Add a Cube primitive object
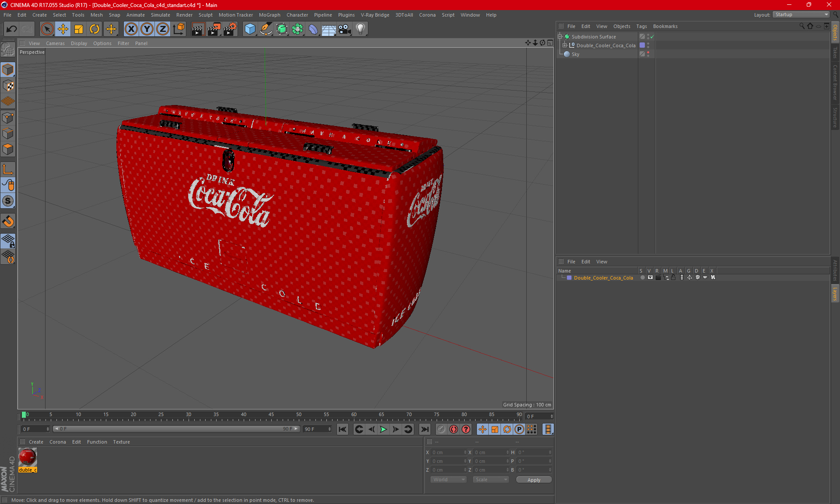This screenshot has height=504, width=840. point(250,29)
